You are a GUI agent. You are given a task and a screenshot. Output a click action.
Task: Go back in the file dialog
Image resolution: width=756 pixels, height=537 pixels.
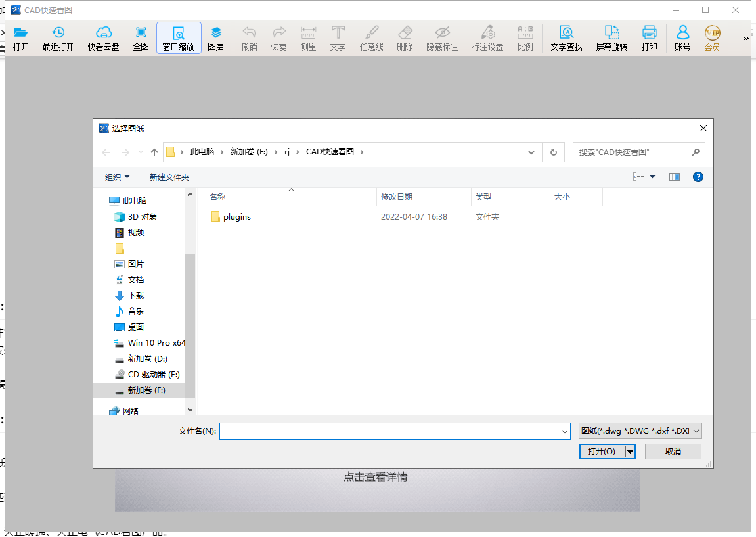coord(106,152)
